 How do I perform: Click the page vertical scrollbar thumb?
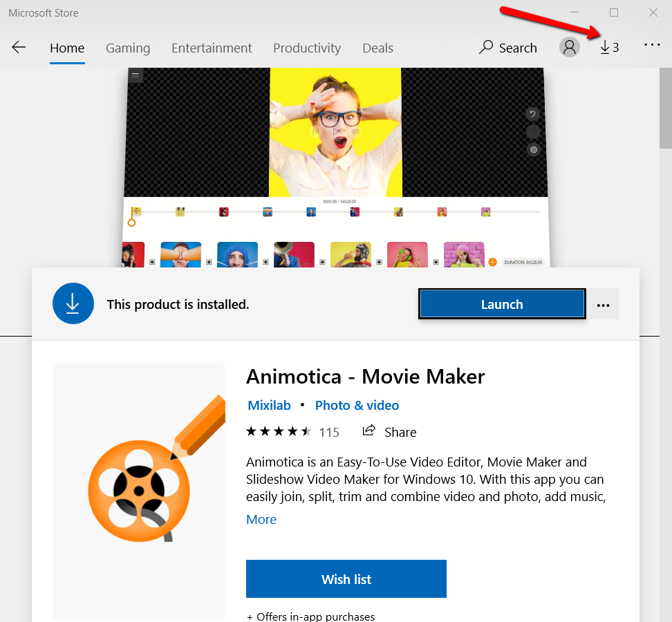pos(666,109)
